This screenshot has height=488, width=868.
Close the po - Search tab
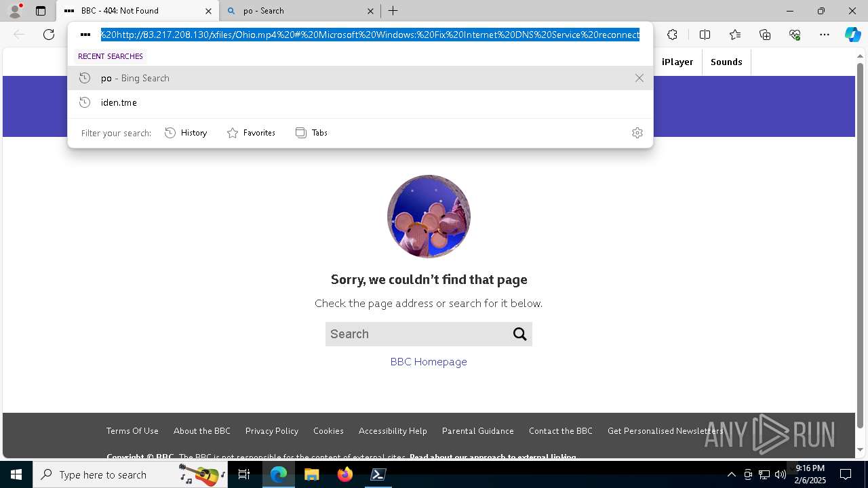[370, 11]
